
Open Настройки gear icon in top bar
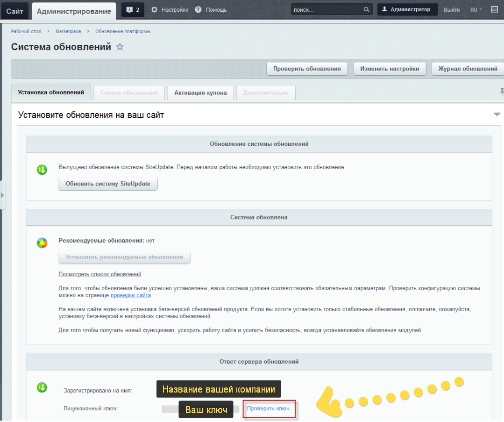[x=155, y=10]
